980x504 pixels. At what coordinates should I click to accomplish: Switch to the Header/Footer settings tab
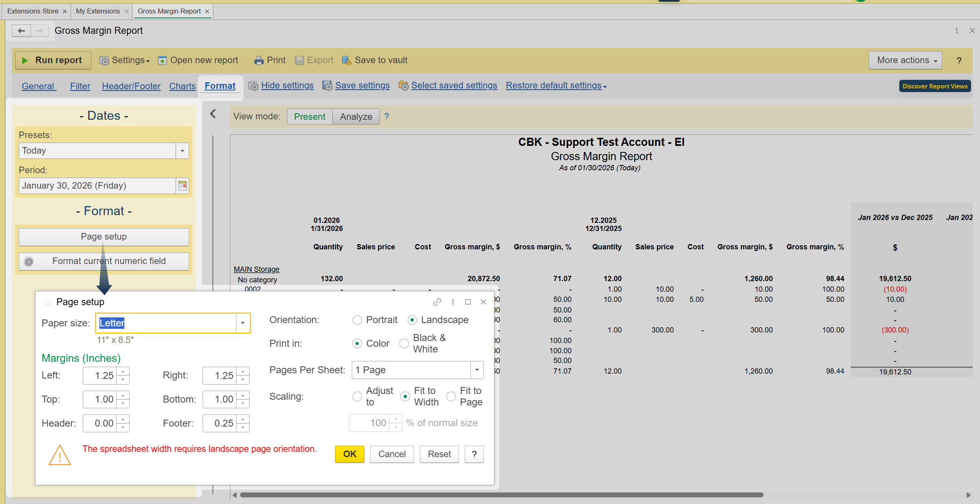pyautogui.click(x=131, y=86)
